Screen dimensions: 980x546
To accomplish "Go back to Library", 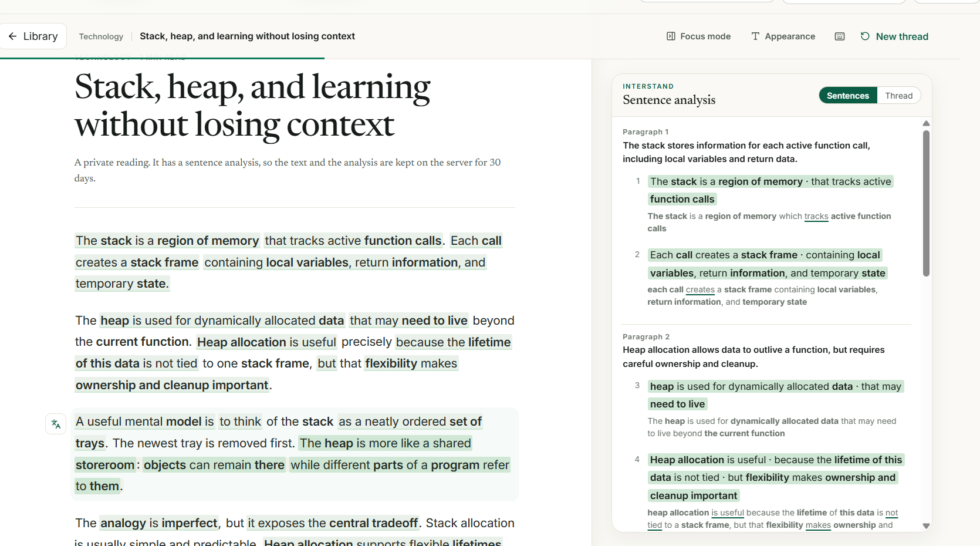I will click(x=33, y=36).
